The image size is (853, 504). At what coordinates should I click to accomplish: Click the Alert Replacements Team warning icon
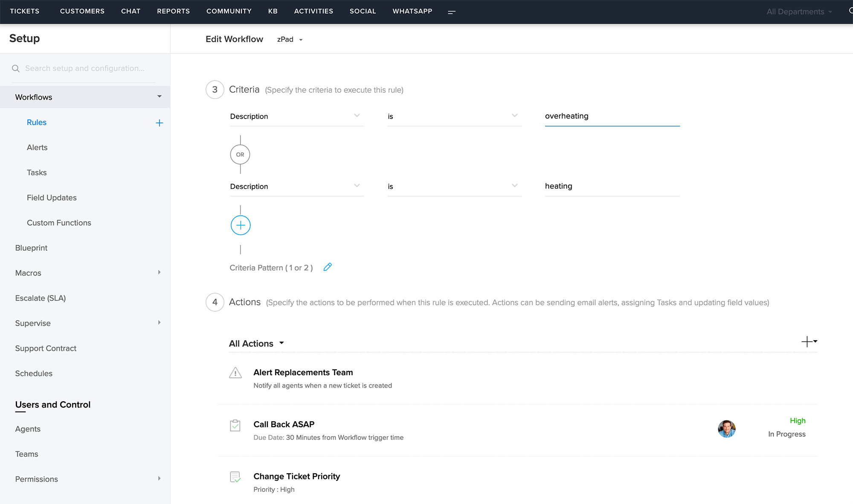pos(235,373)
